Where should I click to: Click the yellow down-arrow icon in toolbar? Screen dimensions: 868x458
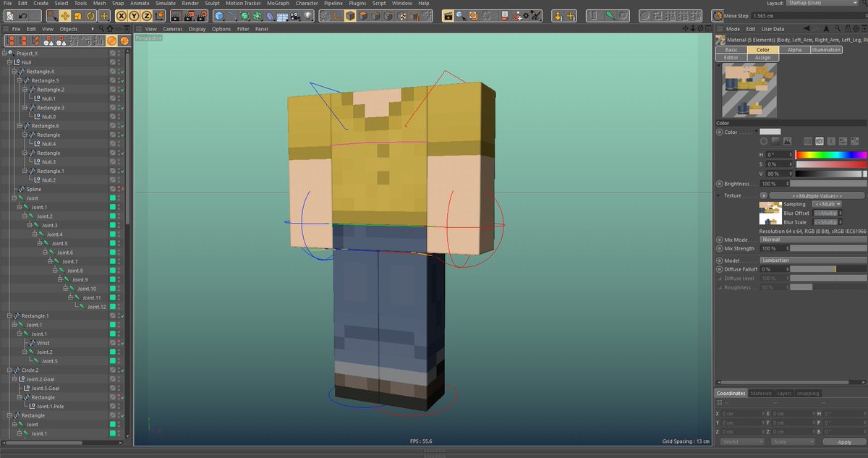[x=558, y=15]
